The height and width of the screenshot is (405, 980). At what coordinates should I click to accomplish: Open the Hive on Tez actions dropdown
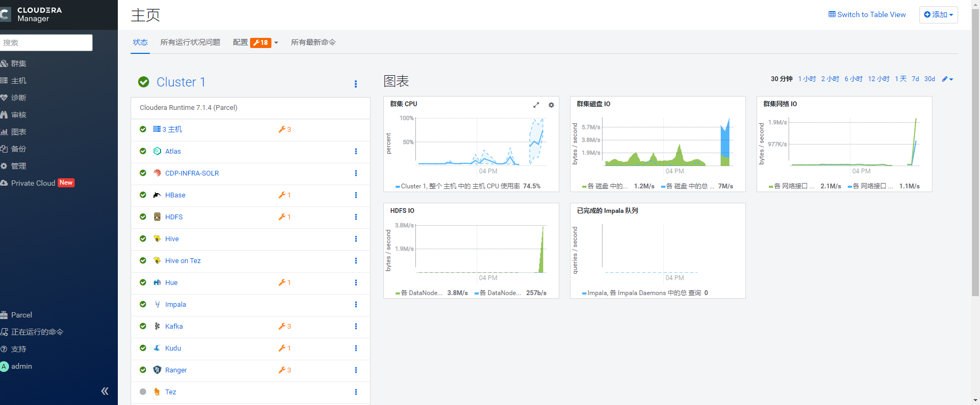(356, 260)
